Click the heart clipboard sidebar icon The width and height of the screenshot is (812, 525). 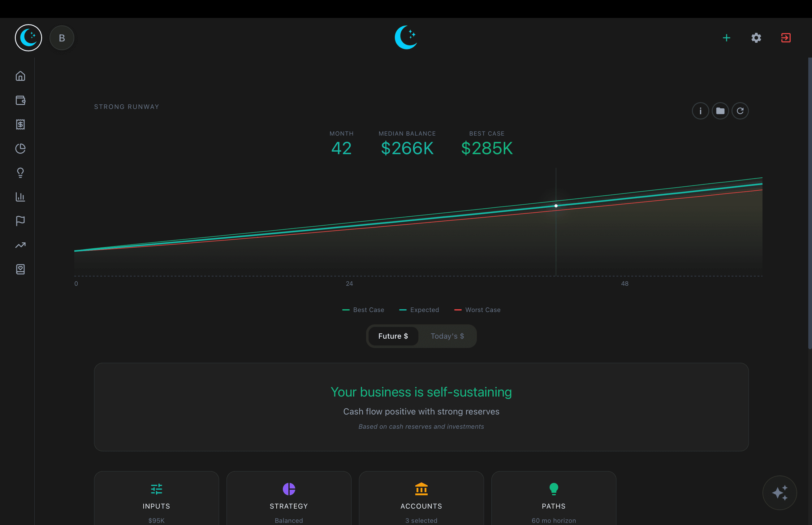[x=20, y=269]
